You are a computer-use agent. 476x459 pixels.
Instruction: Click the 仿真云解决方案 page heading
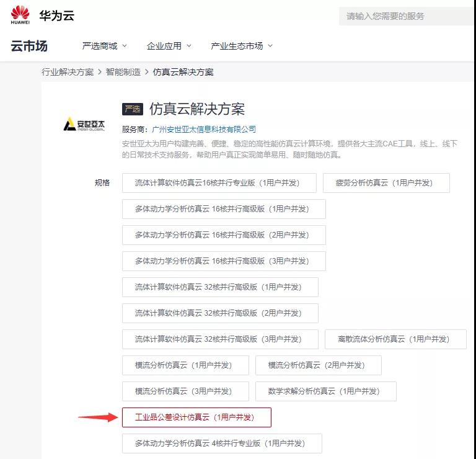[x=197, y=109]
